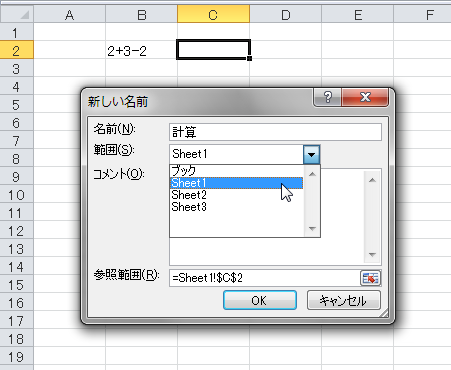Expand the 範囲 scope dropdown arrow
This screenshot has width=451, height=370.
coord(312,154)
